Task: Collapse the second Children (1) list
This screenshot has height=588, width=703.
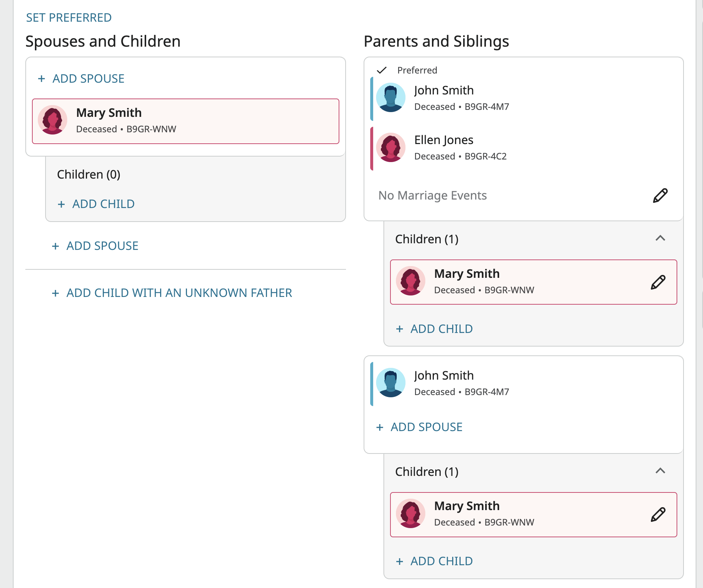Action: click(x=660, y=471)
